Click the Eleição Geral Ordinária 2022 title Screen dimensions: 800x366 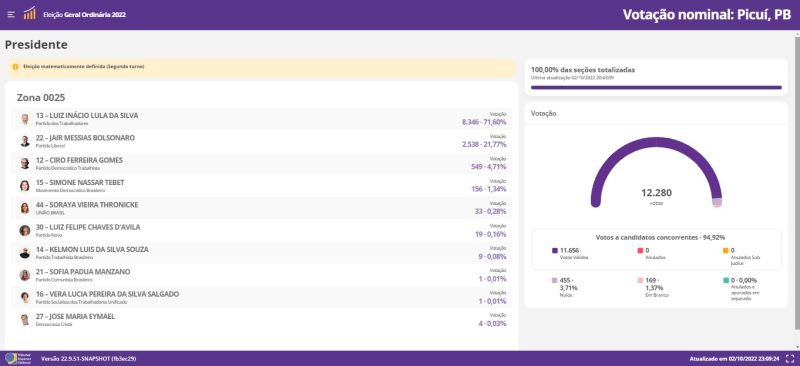84,15
